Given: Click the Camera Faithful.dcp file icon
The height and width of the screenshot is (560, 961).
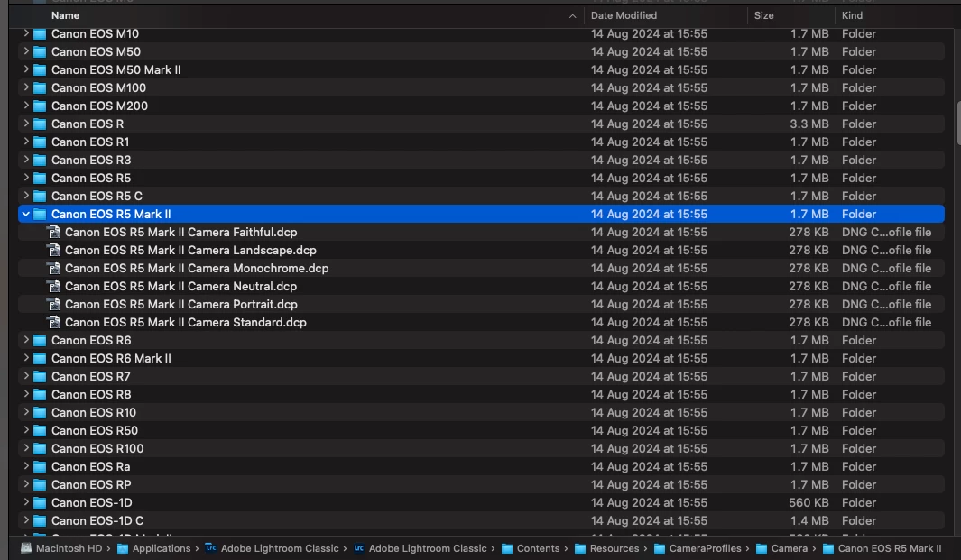Looking at the screenshot, I should point(54,233).
